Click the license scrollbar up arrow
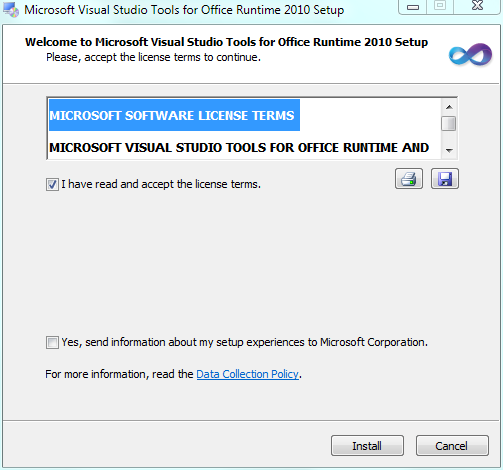The height and width of the screenshot is (470, 503). (x=449, y=107)
